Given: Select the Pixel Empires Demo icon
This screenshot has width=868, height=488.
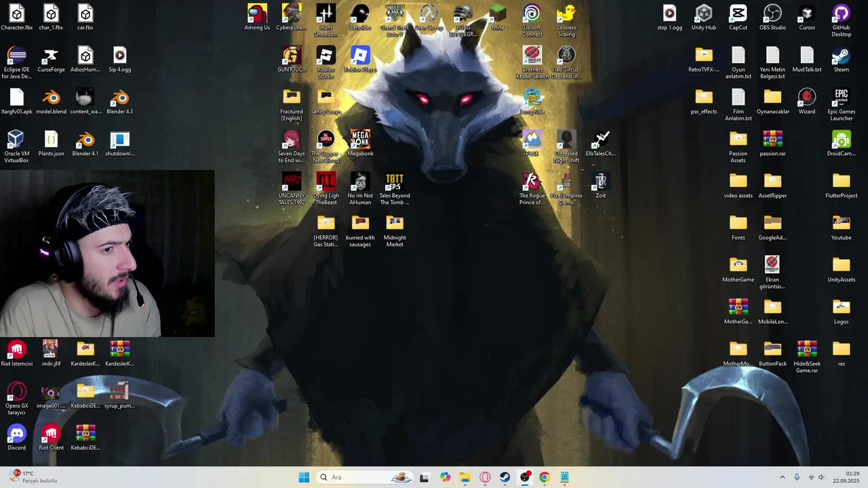Looking at the screenshot, I should [566, 188].
